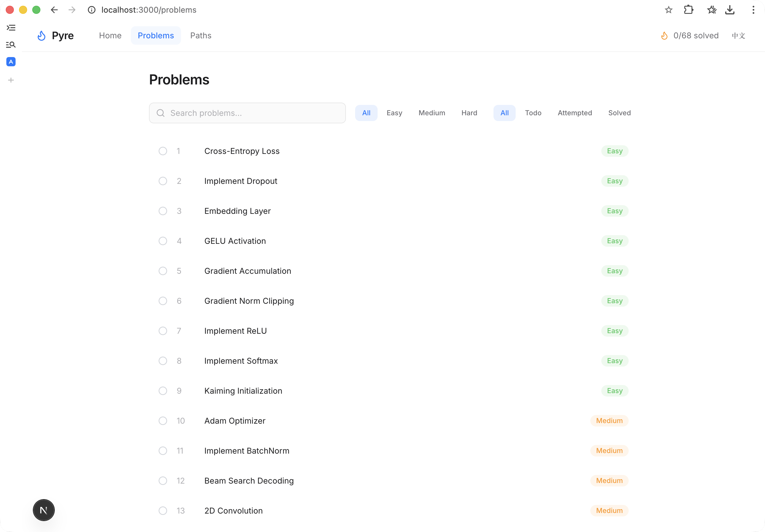View site info icon in address bar
This screenshot has height=532, width=765.
pos(92,10)
